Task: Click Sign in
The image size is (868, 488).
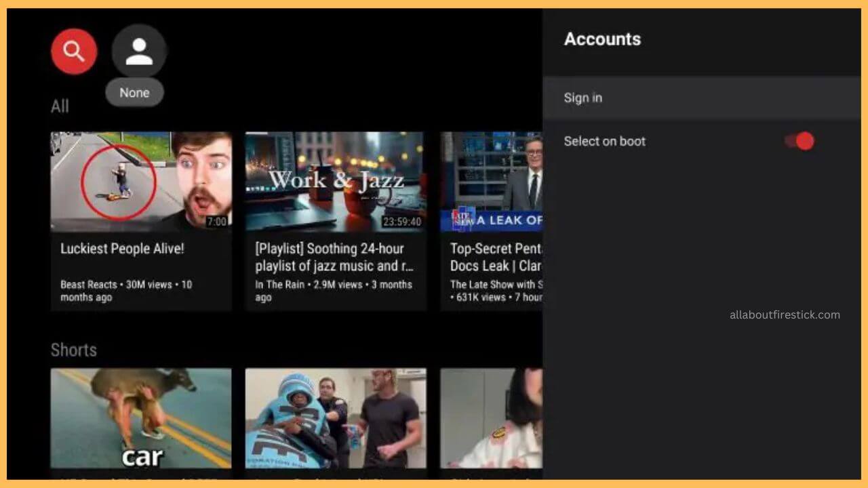Action: click(x=583, y=98)
